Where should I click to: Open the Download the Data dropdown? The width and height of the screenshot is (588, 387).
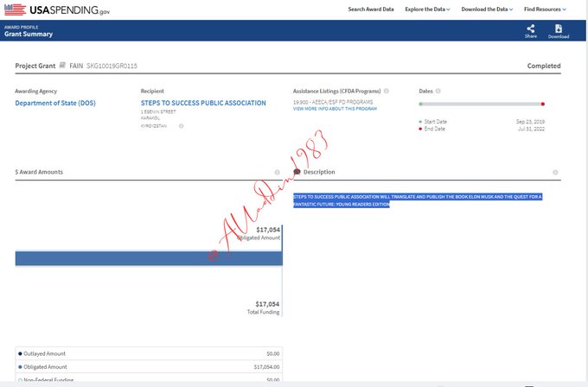487,10
